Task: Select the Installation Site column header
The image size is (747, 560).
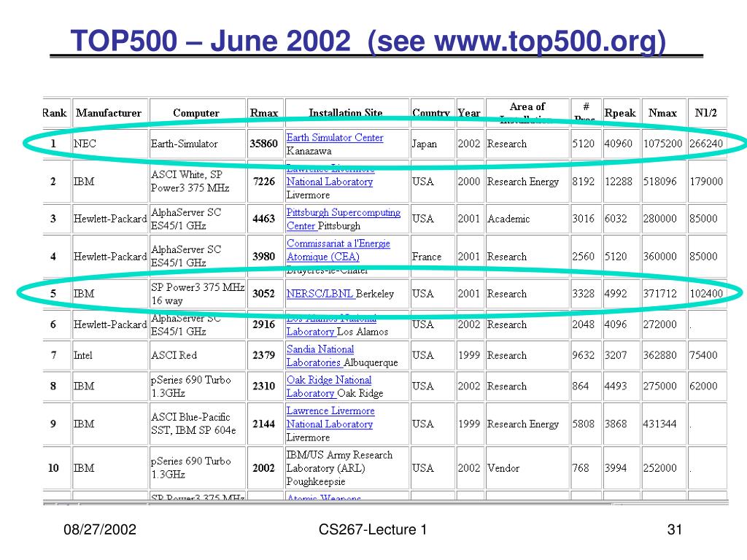Action: [x=346, y=113]
